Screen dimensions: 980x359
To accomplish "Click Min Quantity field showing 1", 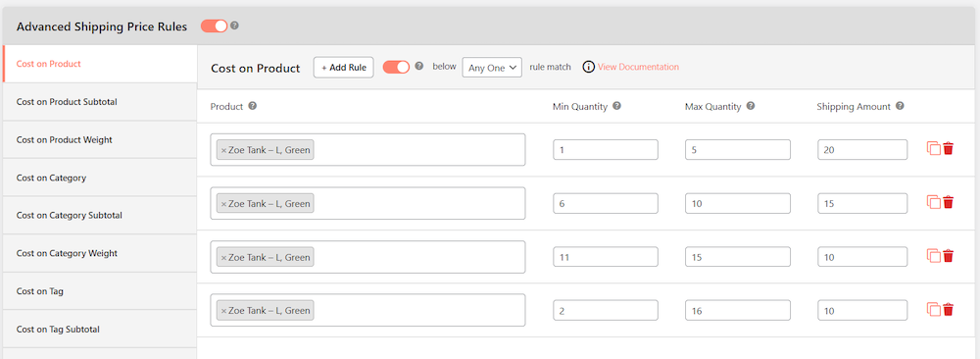I will point(606,149).
